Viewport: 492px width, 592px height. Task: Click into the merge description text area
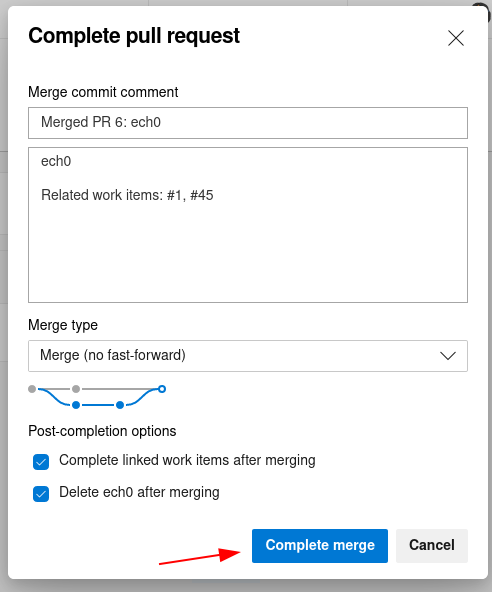[248, 225]
